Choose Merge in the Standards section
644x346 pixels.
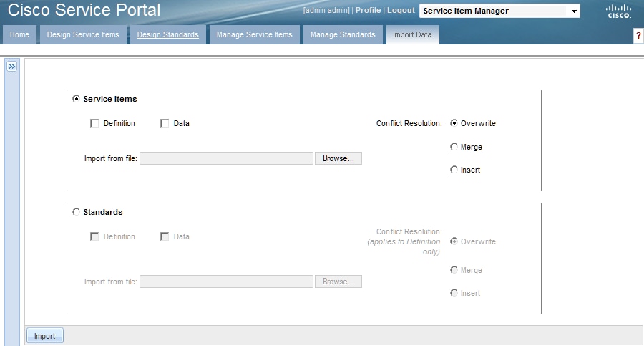454,270
